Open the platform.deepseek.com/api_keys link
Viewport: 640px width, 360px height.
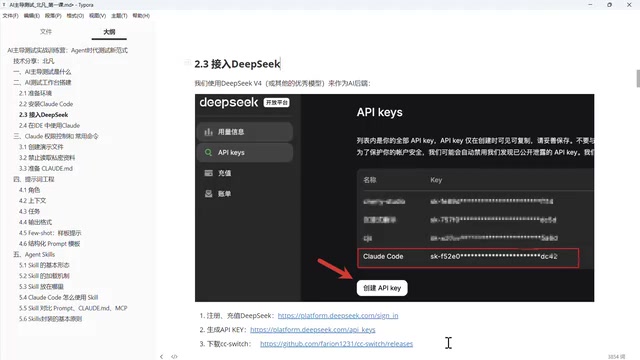(313, 330)
